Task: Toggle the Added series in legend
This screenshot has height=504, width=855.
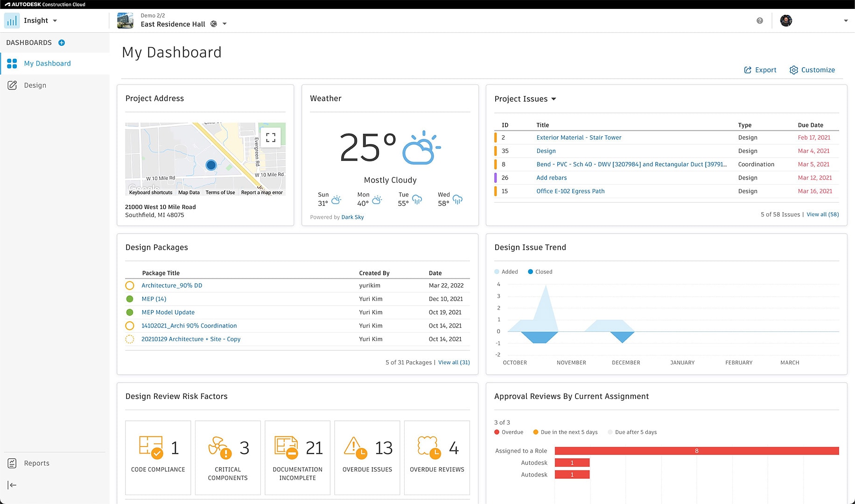Action: [x=506, y=272]
